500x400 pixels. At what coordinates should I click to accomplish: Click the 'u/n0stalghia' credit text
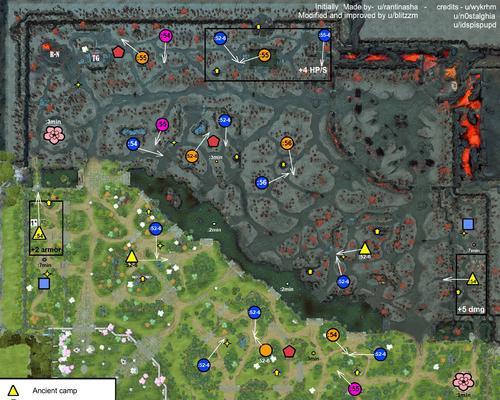(x=474, y=16)
